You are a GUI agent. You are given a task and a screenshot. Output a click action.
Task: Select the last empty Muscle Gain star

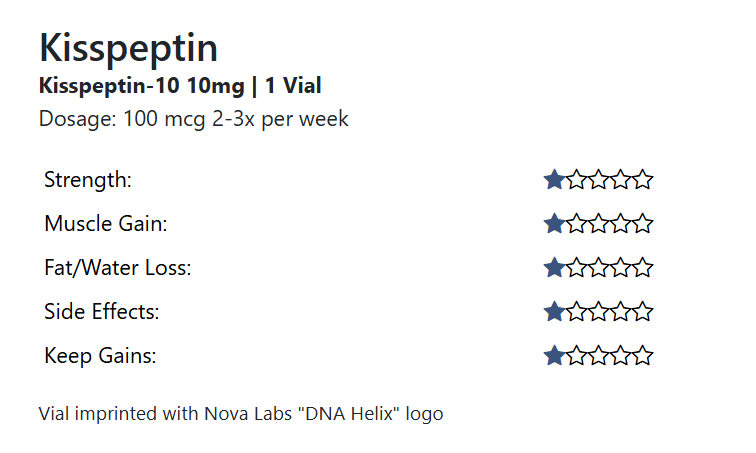pos(643,224)
